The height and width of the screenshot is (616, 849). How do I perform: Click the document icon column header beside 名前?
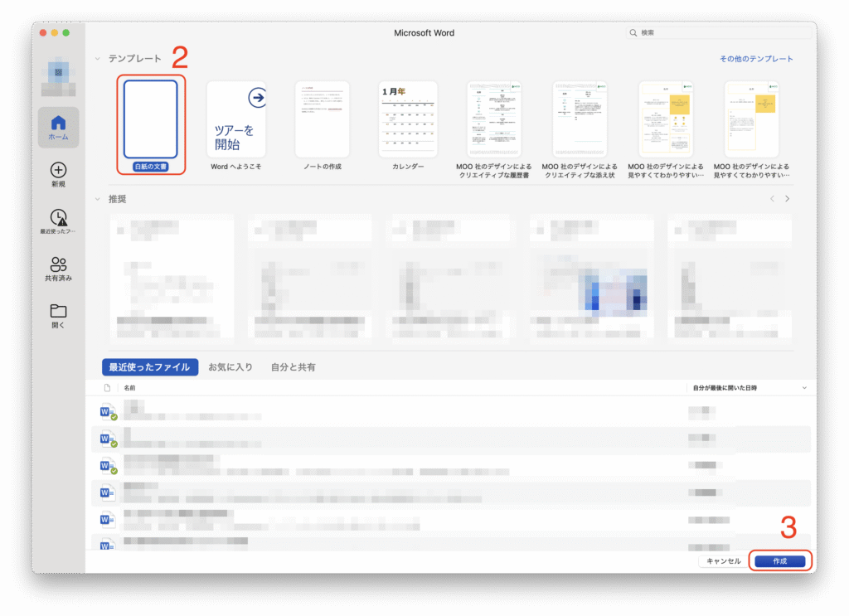coord(107,387)
